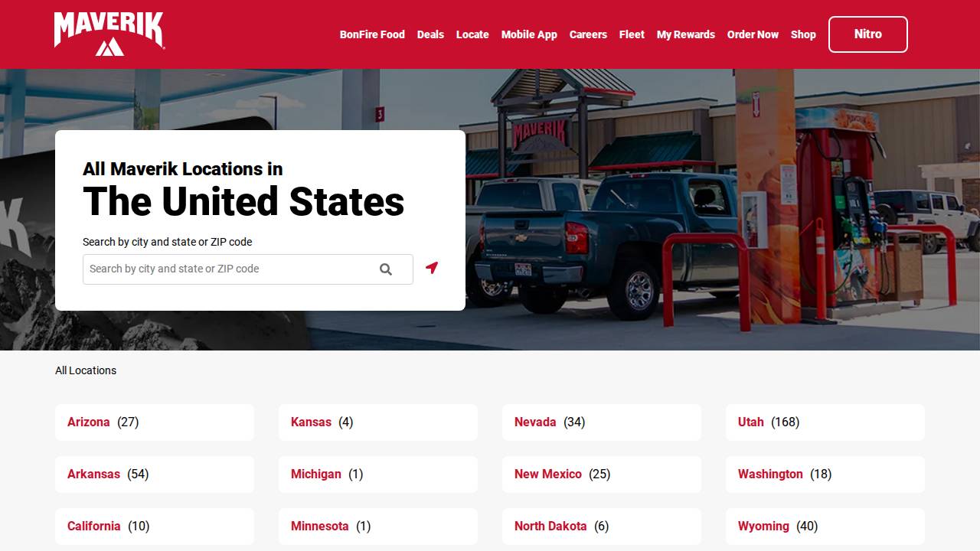Open Arizona locations list
Screen dimensions: 980x551
click(x=88, y=422)
